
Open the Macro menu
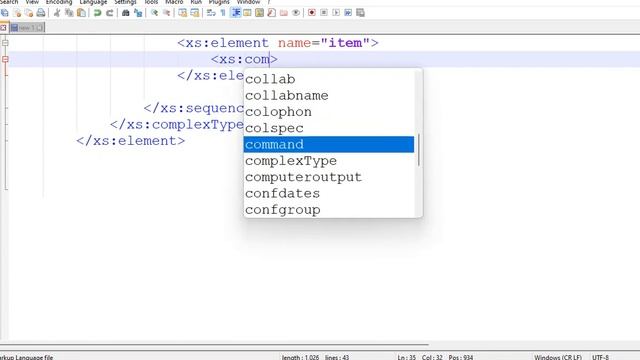click(174, 2)
